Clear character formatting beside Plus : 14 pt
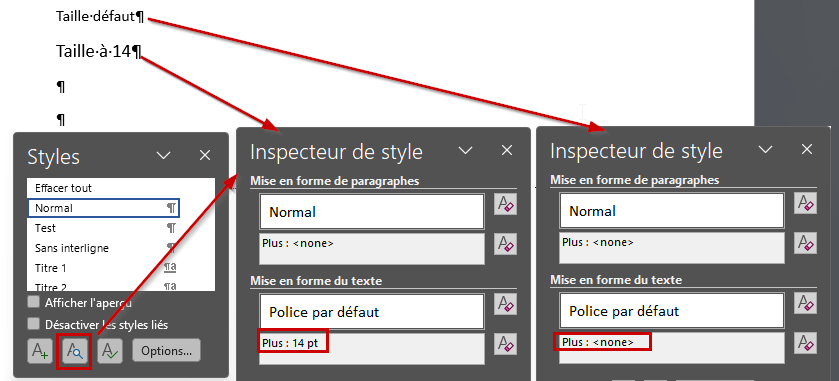Image resolution: width=839 pixels, height=381 pixels. (506, 343)
